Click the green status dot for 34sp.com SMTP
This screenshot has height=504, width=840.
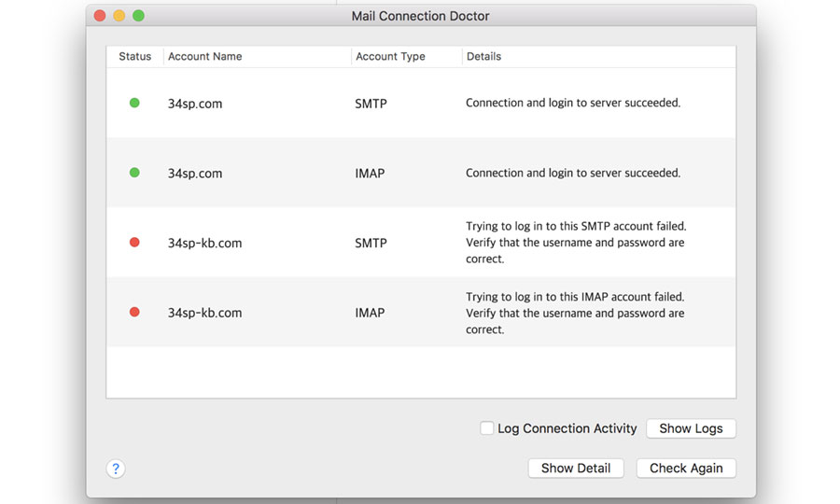click(134, 103)
